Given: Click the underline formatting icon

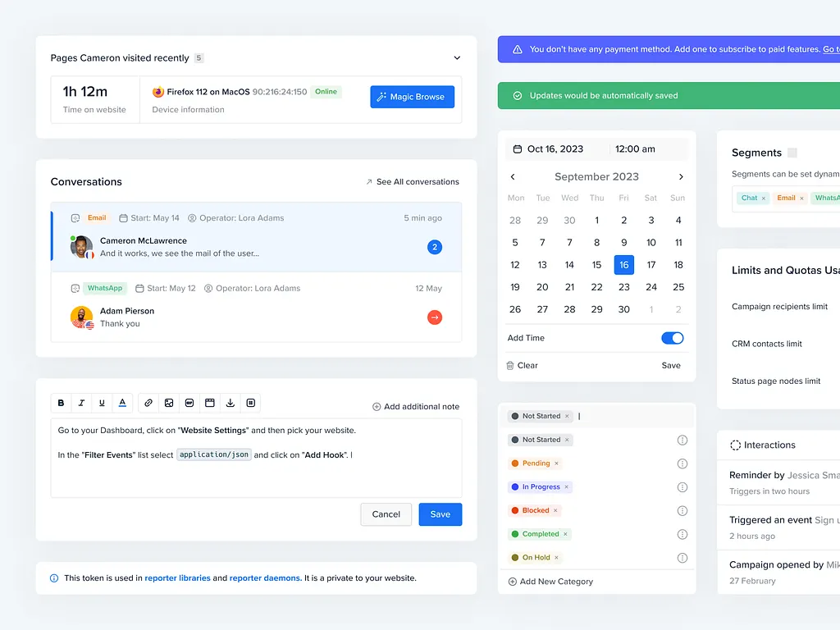Looking at the screenshot, I should (x=102, y=403).
